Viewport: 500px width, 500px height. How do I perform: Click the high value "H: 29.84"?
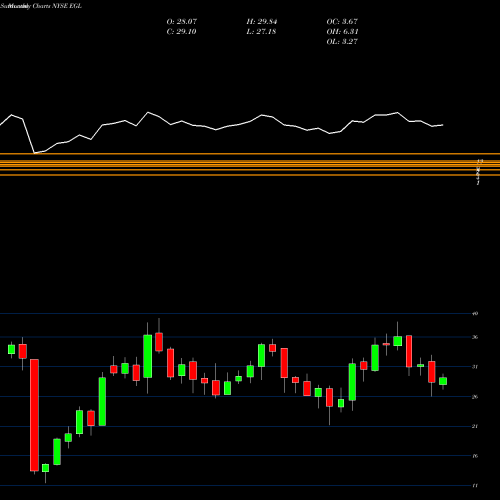[x=262, y=22]
